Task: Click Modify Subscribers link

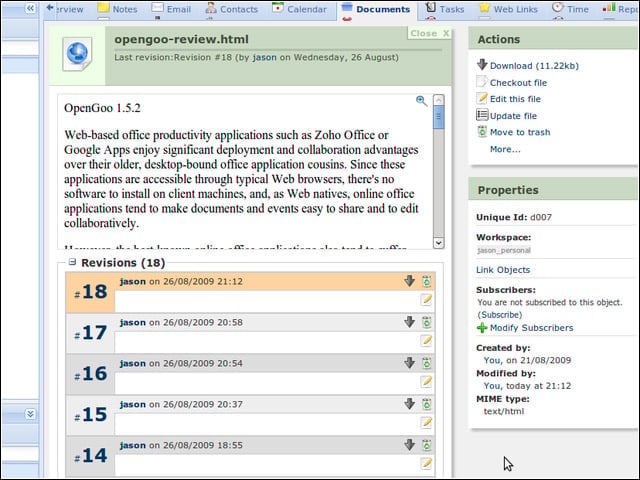Action: [x=531, y=328]
